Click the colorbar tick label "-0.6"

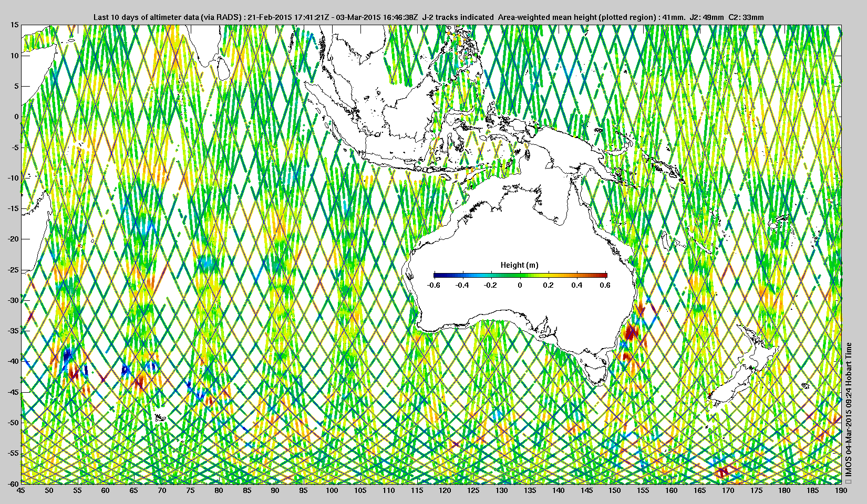click(x=434, y=285)
